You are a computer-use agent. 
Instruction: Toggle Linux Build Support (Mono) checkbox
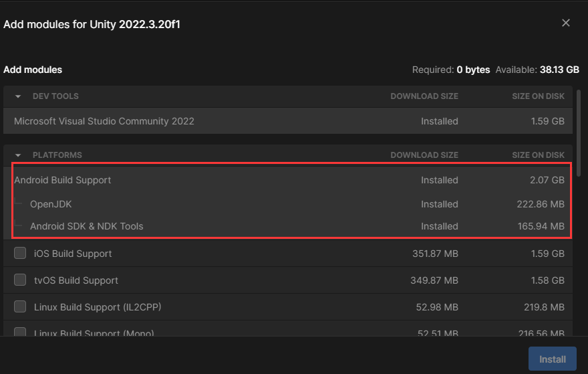pyautogui.click(x=20, y=332)
